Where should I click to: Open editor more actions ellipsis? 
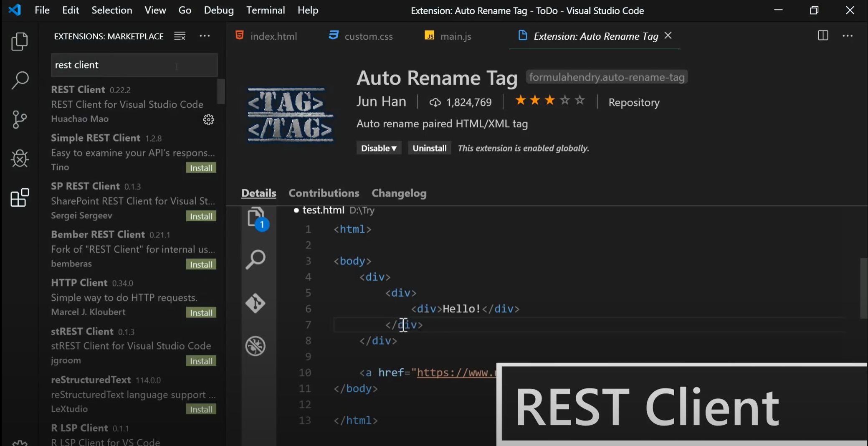coord(848,36)
